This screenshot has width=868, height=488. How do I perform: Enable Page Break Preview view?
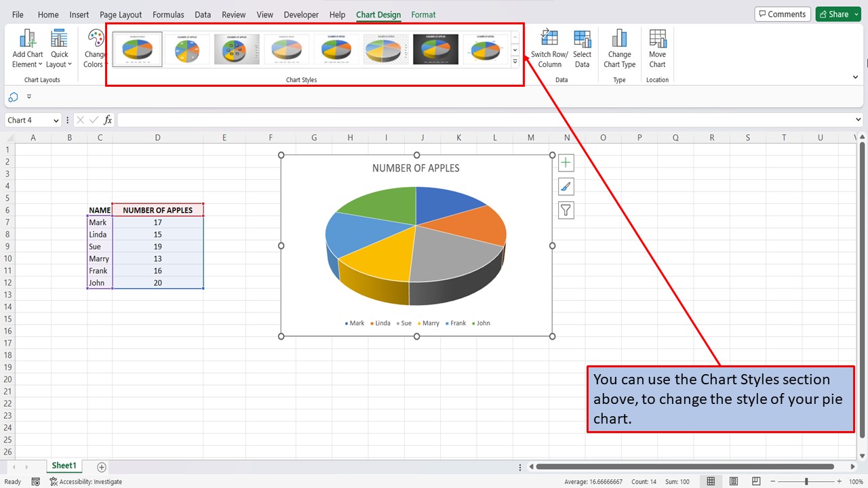coord(755,481)
